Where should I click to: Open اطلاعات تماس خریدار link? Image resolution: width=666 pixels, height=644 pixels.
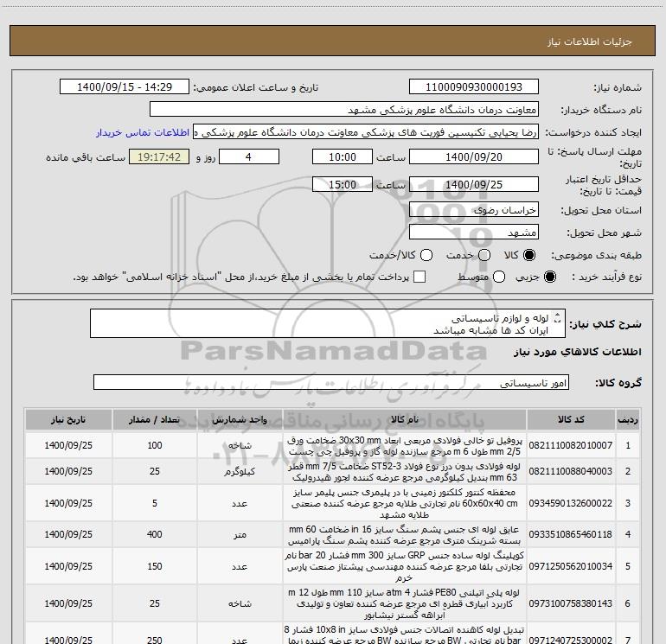[143, 132]
